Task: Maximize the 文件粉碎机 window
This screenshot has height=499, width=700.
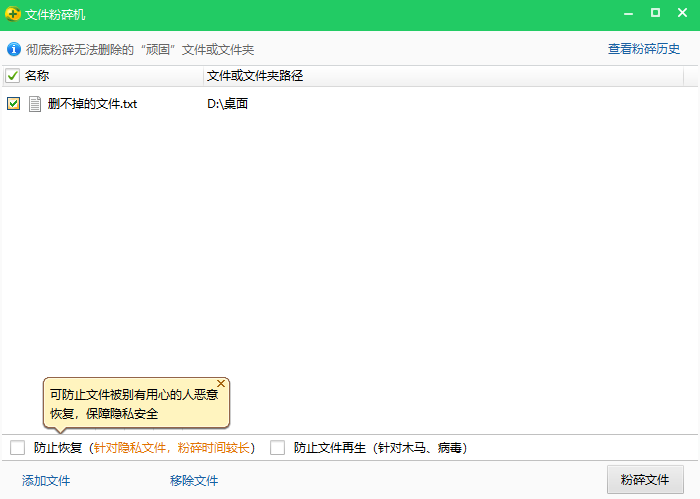Action: 655,13
